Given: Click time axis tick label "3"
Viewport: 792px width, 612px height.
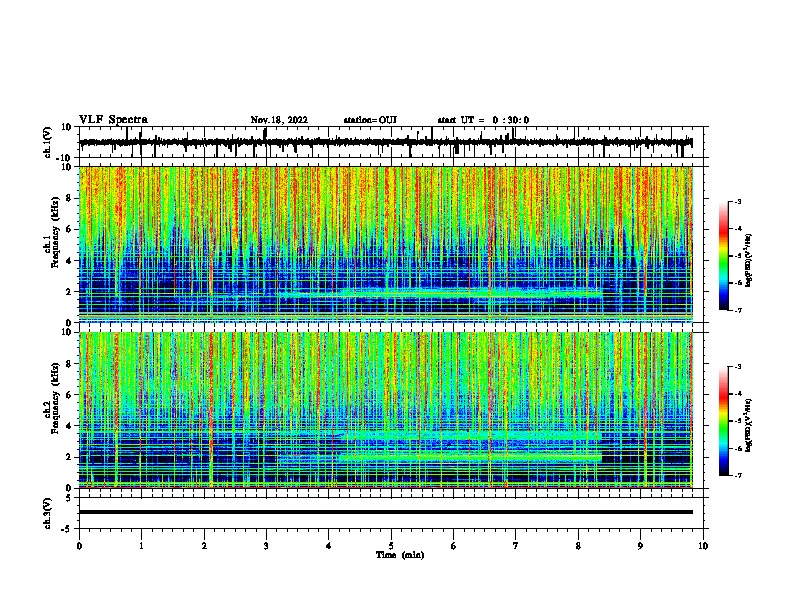Looking at the screenshot, I should (266, 546).
